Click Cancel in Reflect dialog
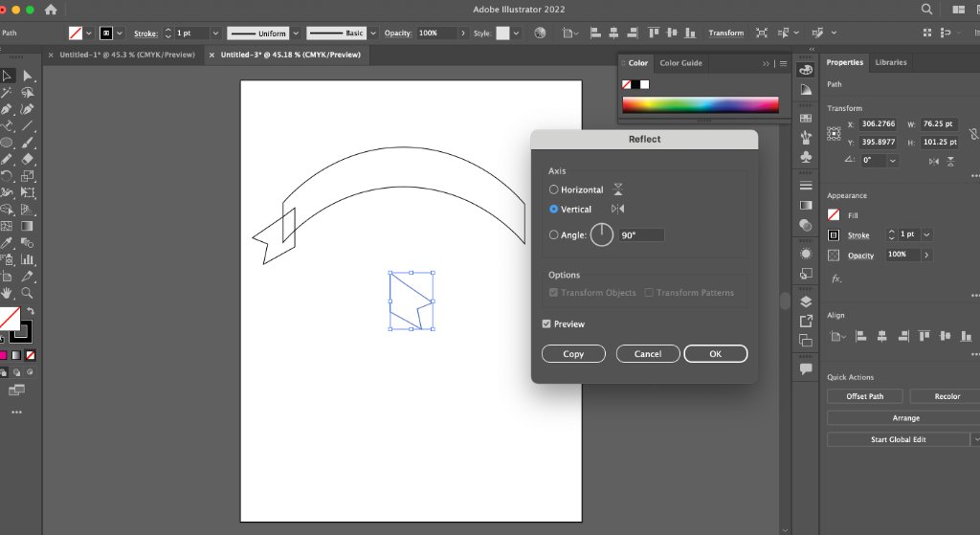This screenshot has height=535, width=980. (x=648, y=354)
